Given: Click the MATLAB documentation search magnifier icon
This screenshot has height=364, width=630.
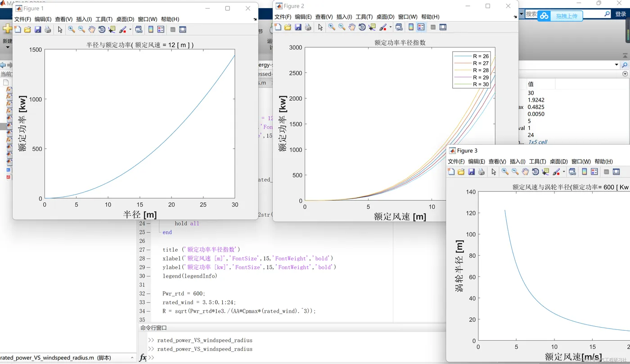Looking at the screenshot, I should coord(607,14).
